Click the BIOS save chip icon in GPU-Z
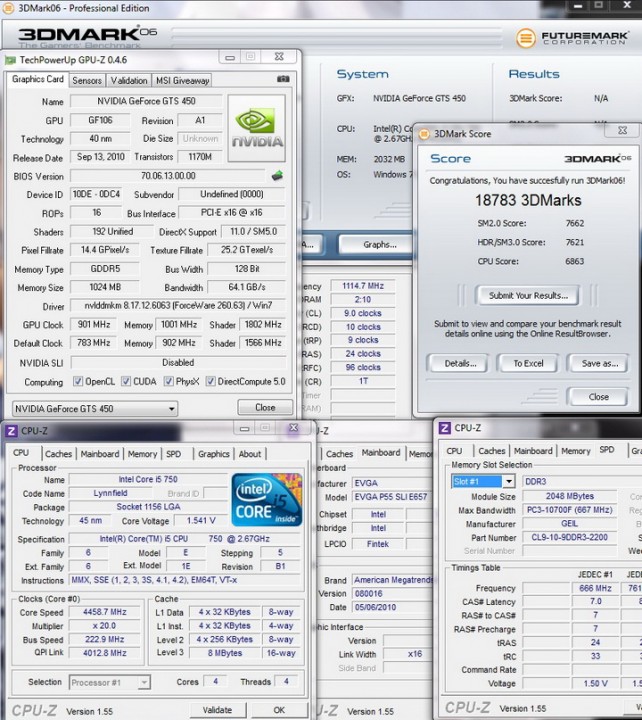The width and height of the screenshot is (642, 720). pos(277,175)
